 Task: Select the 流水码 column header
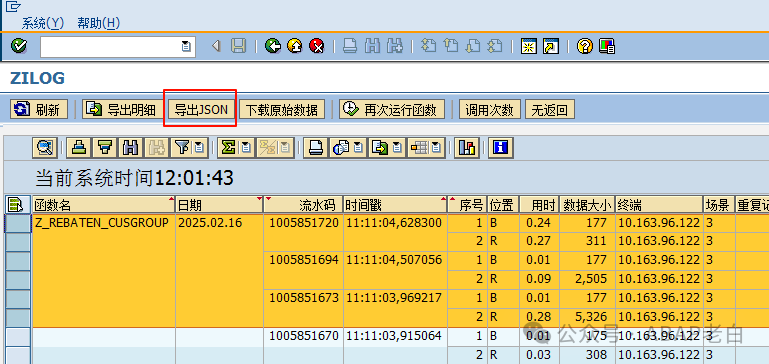click(303, 205)
